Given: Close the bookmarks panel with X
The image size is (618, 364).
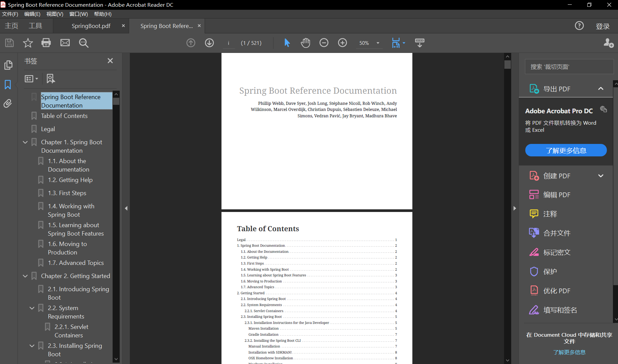Looking at the screenshot, I should click(110, 61).
